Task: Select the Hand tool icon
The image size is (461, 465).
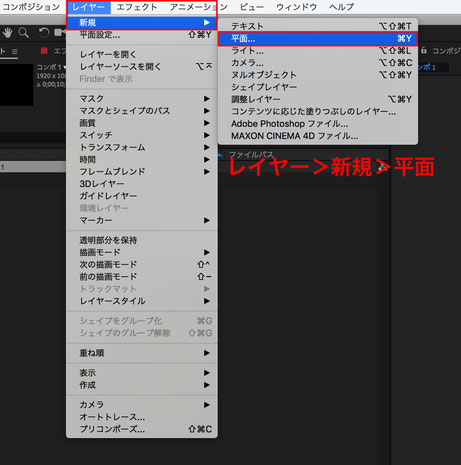Action: pyautogui.click(x=7, y=33)
